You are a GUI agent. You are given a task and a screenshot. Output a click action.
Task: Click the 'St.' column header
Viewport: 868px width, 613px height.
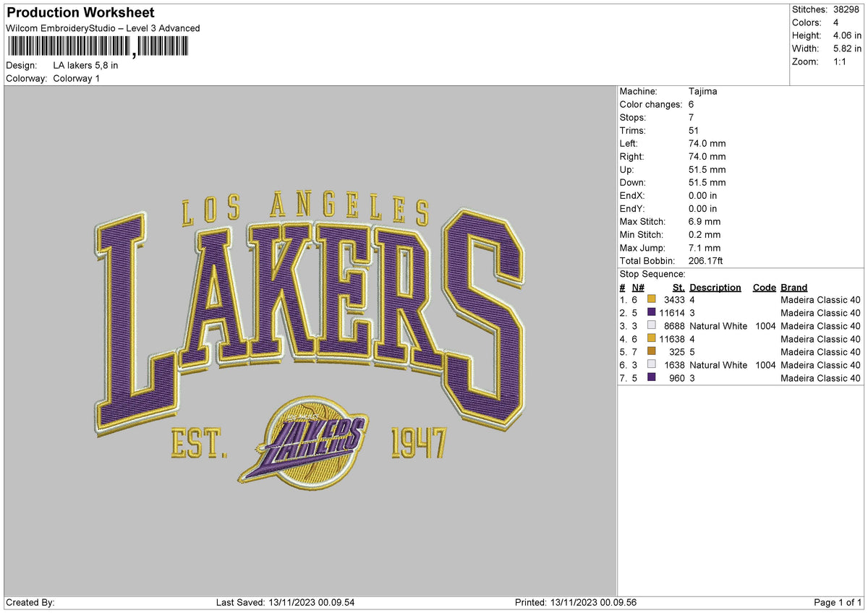pyautogui.click(x=678, y=288)
